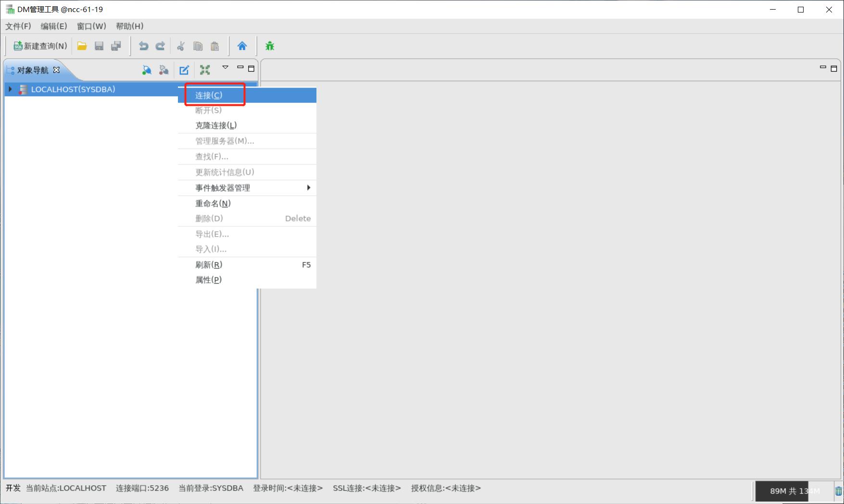Click the 开发 status label
The width and height of the screenshot is (844, 504).
13,488
